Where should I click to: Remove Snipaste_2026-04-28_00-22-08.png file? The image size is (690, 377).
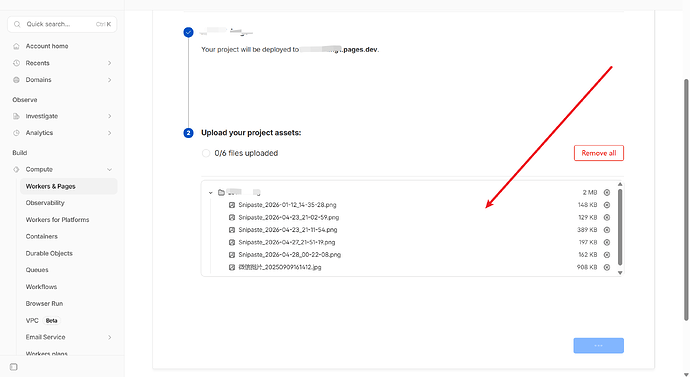point(607,255)
